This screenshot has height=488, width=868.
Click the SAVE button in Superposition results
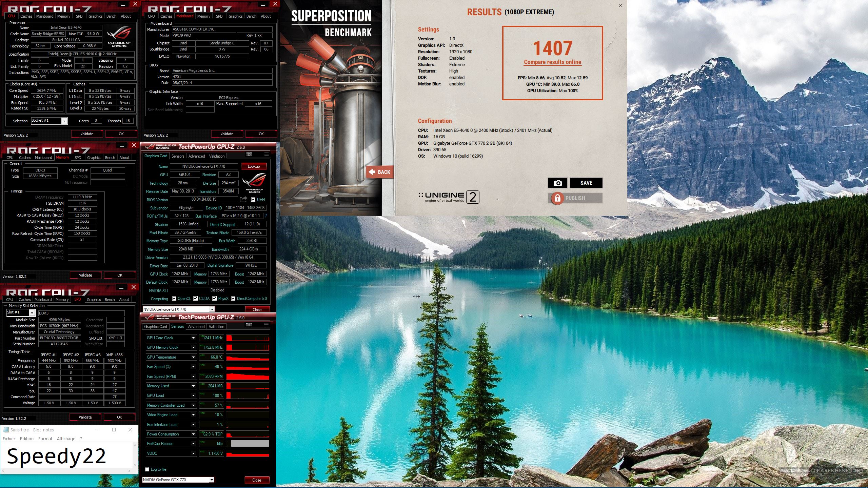click(x=586, y=183)
